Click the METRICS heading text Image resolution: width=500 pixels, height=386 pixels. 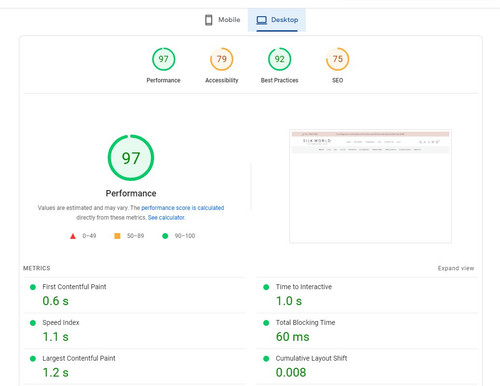click(x=37, y=268)
